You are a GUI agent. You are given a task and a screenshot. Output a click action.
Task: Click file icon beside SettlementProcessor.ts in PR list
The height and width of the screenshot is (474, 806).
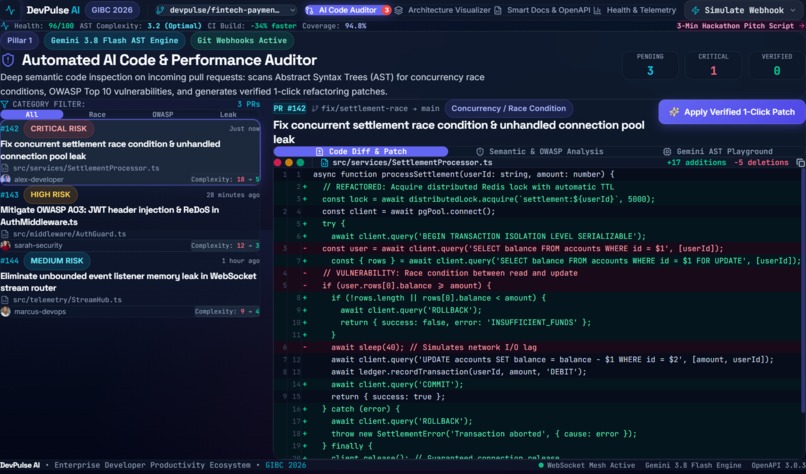click(5, 168)
